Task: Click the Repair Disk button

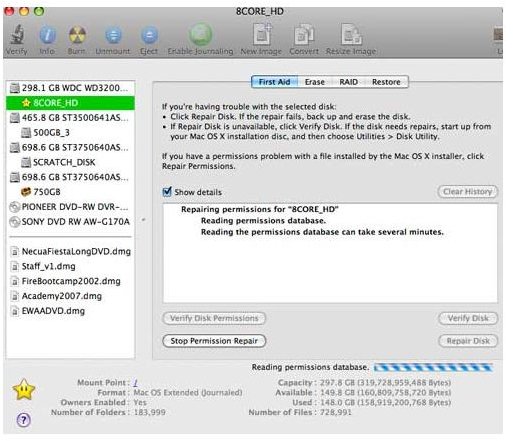Action: (x=468, y=341)
